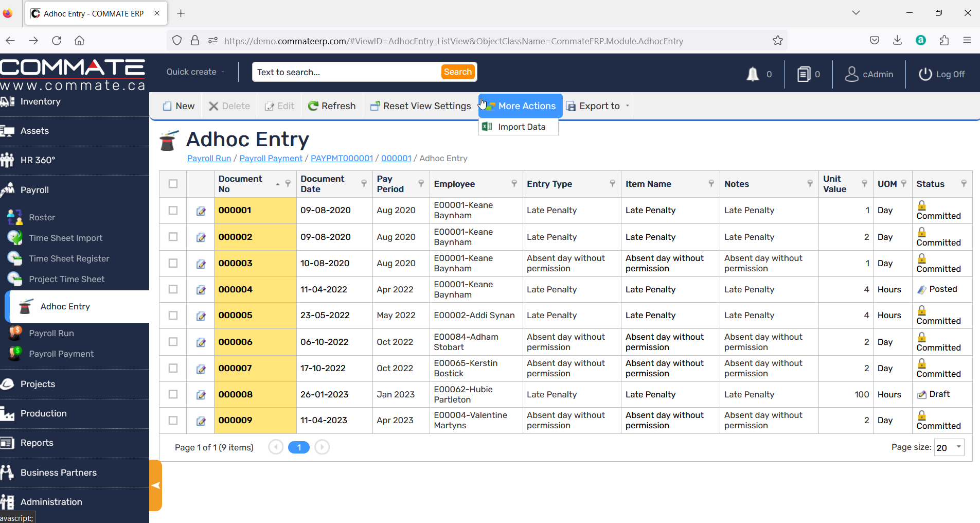
Task: Check the row checkbox for 000004
Action: [173, 289]
